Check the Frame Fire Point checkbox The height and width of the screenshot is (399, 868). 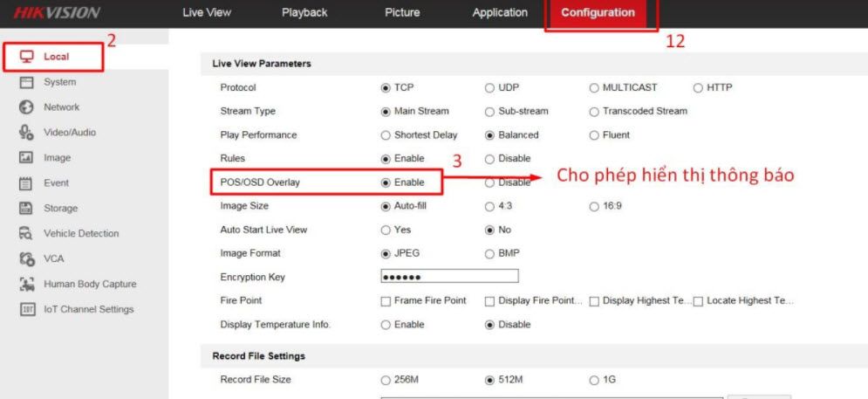click(x=386, y=301)
